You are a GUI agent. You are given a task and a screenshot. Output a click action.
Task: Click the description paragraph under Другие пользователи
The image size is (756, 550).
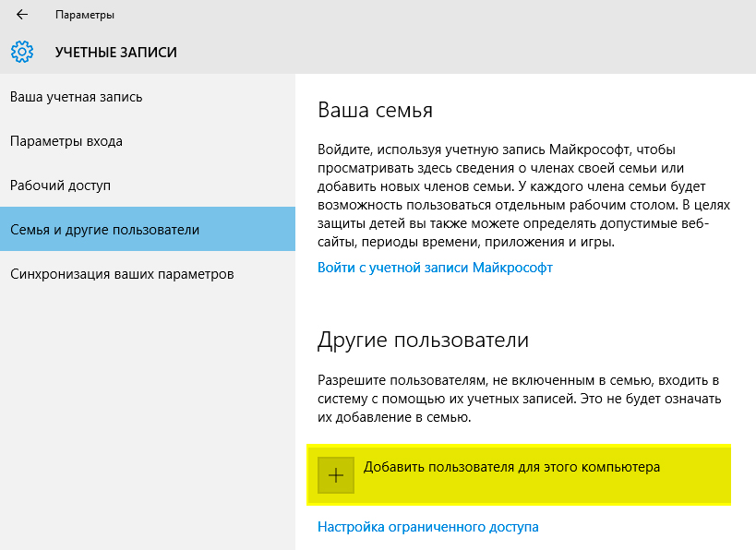click(517, 399)
